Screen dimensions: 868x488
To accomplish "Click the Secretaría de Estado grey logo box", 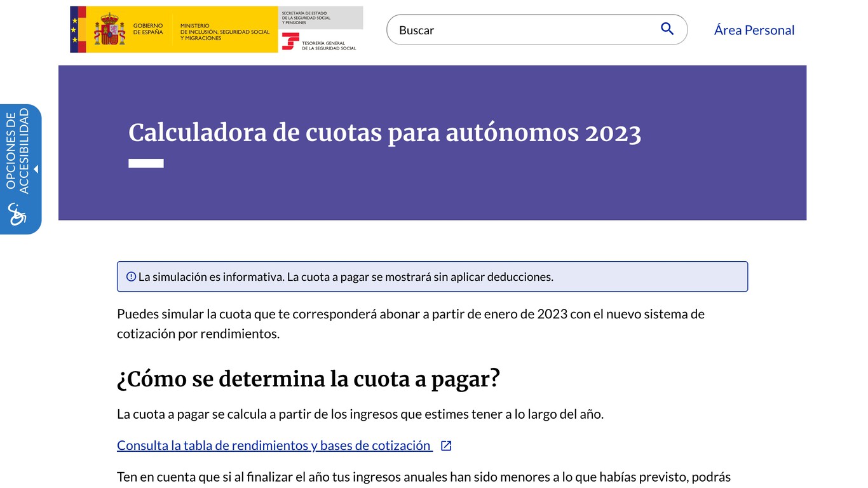I will pyautogui.click(x=321, y=18).
